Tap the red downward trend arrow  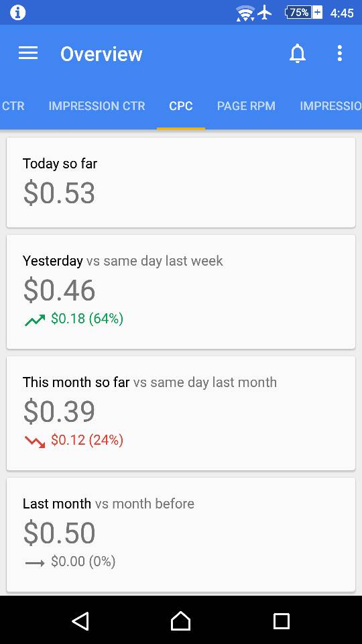(35, 441)
